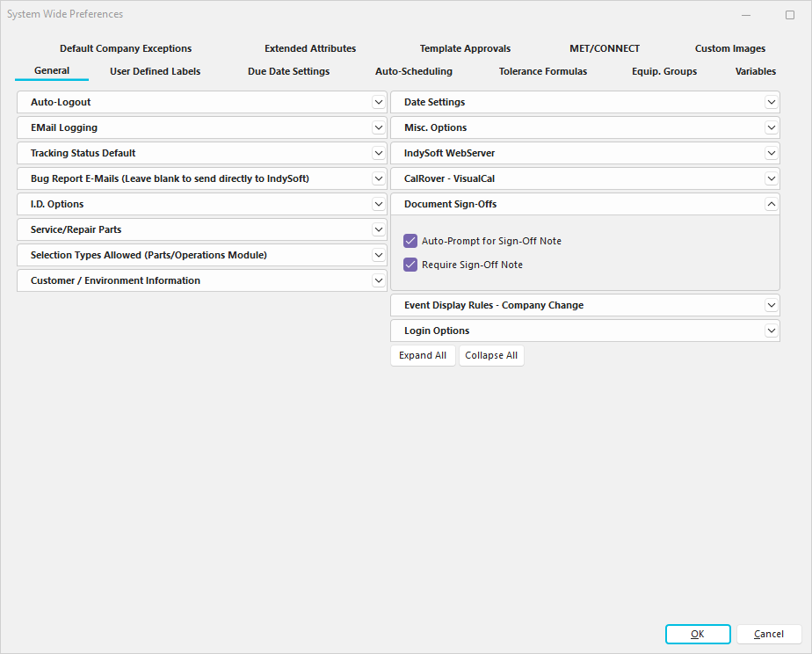The image size is (812, 654).
Task: Open the Misc. Options section chevron
Action: point(771,128)
